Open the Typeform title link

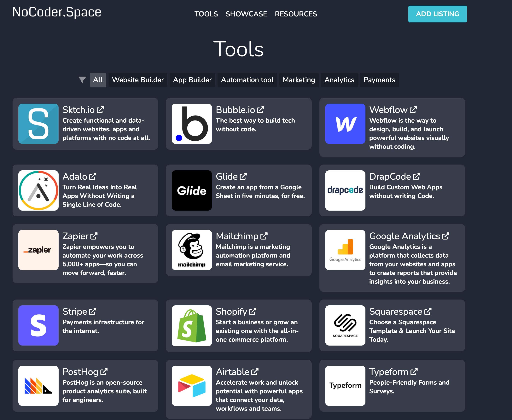(x=389, y=372)
